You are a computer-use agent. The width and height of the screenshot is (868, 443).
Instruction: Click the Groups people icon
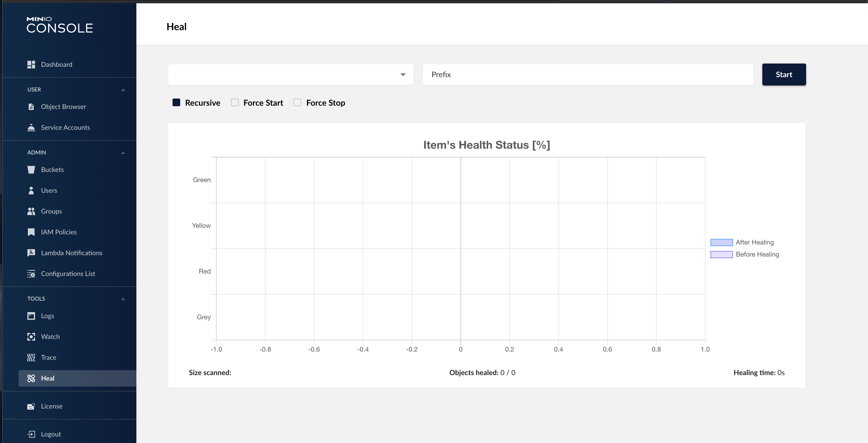(x=31, y=211)
